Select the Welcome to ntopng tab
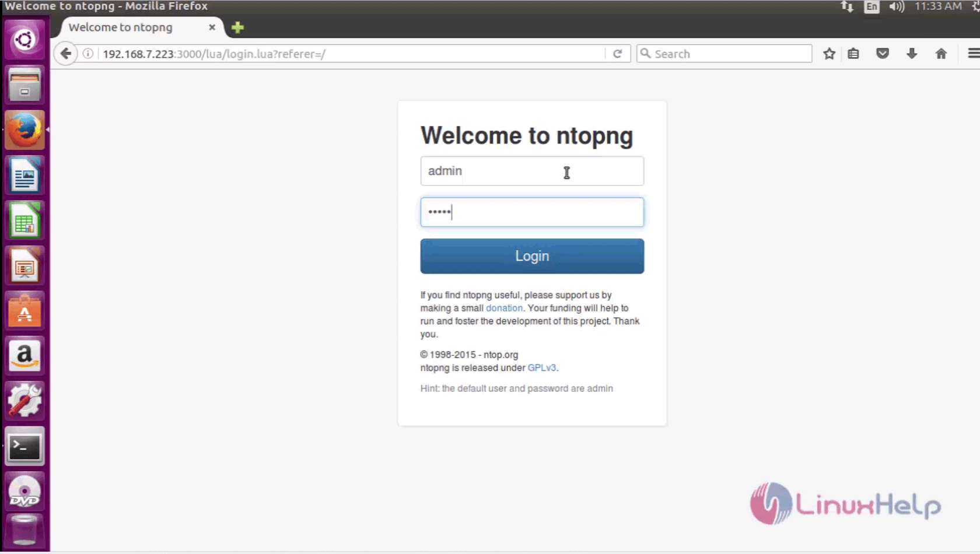980x554 pixels. point(121,27)
